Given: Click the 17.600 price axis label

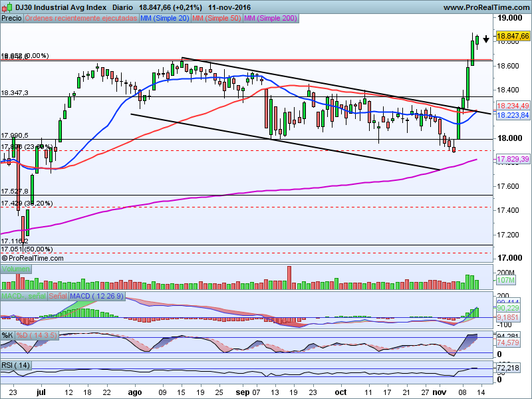Looking at the screenshot, I should click(x=508, y=186).
